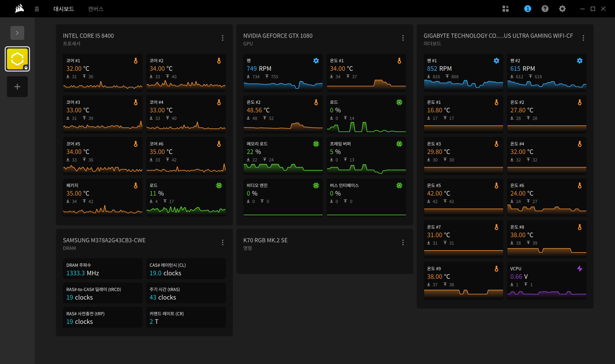
Task: Click the lightning bolt icon on VCPU tile
Action: pos(580,269)
